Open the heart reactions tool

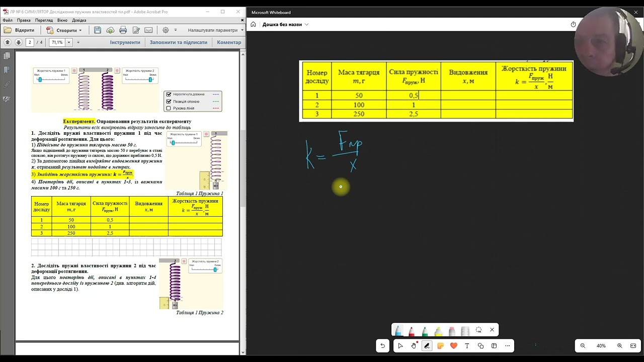pos(454,346)
